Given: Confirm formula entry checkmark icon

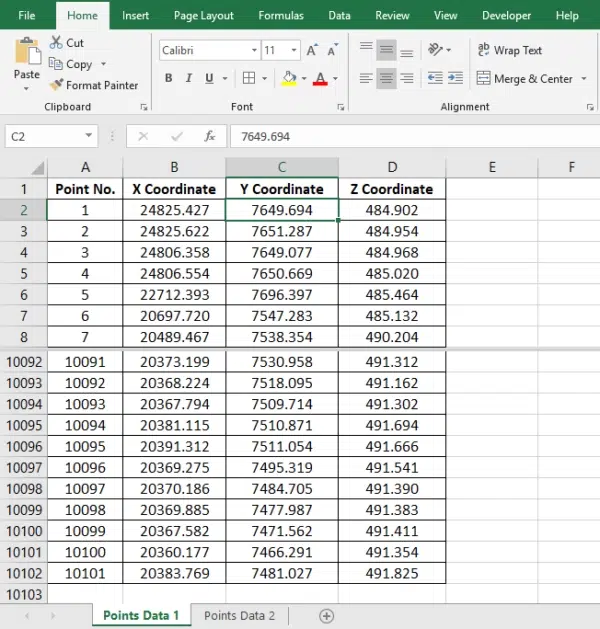Looking at the screenshot, I should click(176, 136).
